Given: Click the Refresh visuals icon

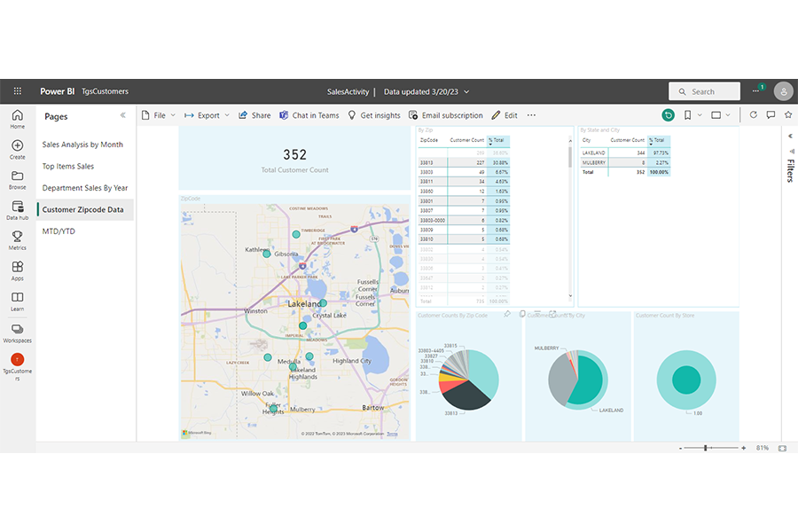Looking at the screenshot, I should 754,115.
